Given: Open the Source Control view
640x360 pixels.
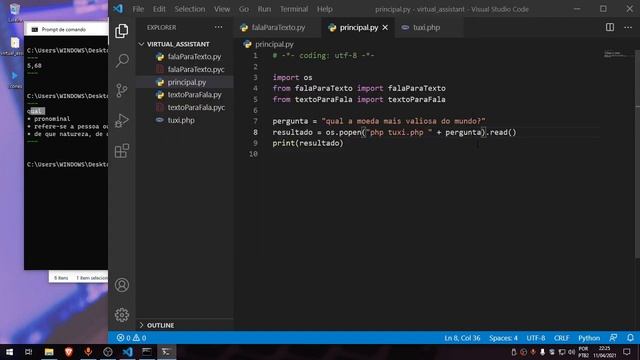Looking at the screenshot, I should [122, 91].
